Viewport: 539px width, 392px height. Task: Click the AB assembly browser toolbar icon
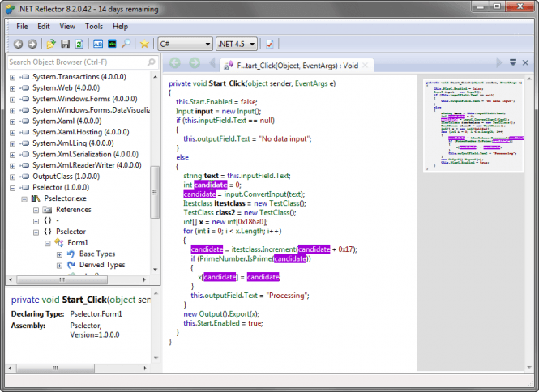point(98,44)
